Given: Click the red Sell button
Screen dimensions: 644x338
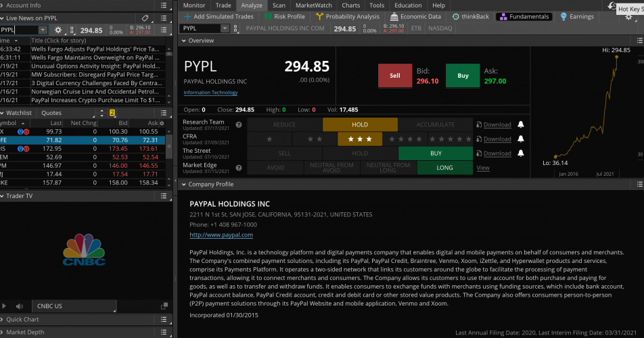Looking at the screenshot, I should pyautogui.click(x=394, y=76).
